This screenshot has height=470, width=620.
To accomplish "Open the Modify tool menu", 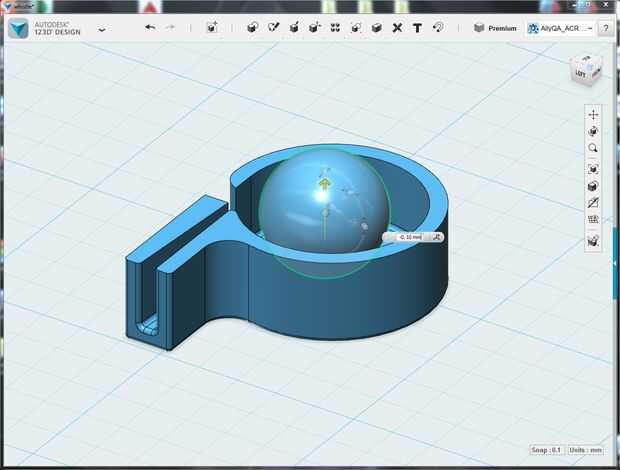I will click(315, 27).
